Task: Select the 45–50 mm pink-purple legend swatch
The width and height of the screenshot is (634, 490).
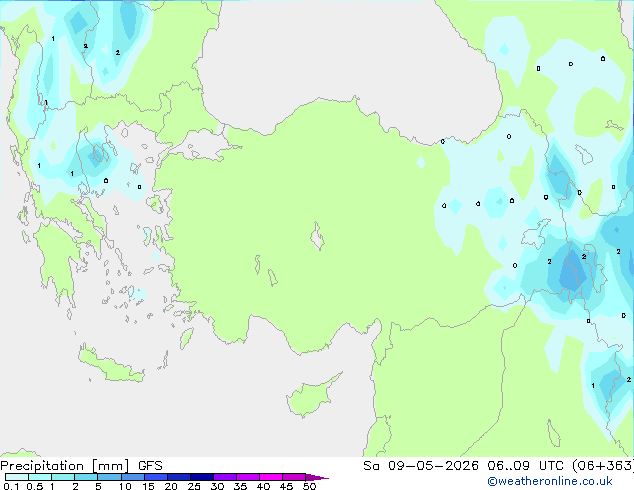Action: pos(294,477)
